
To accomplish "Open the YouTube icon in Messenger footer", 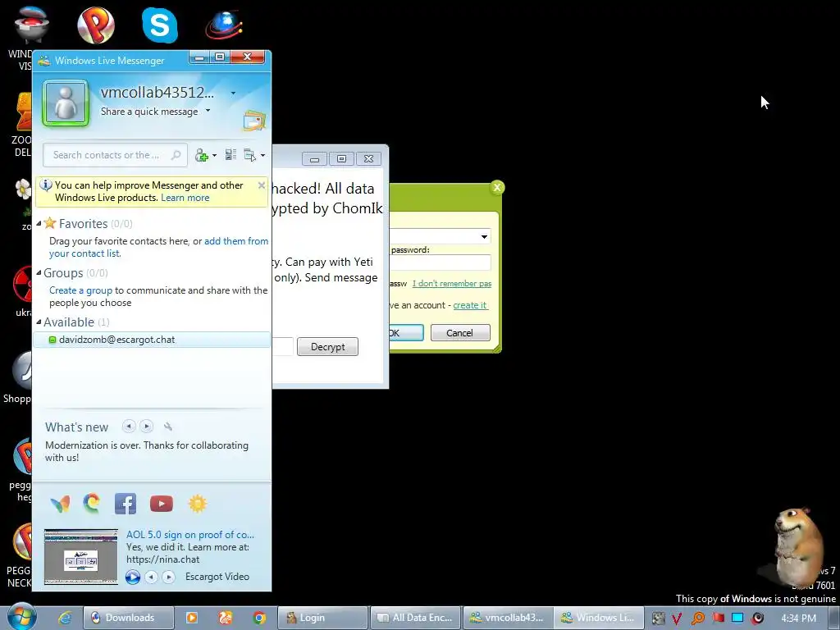I will [x=162, y=504].
